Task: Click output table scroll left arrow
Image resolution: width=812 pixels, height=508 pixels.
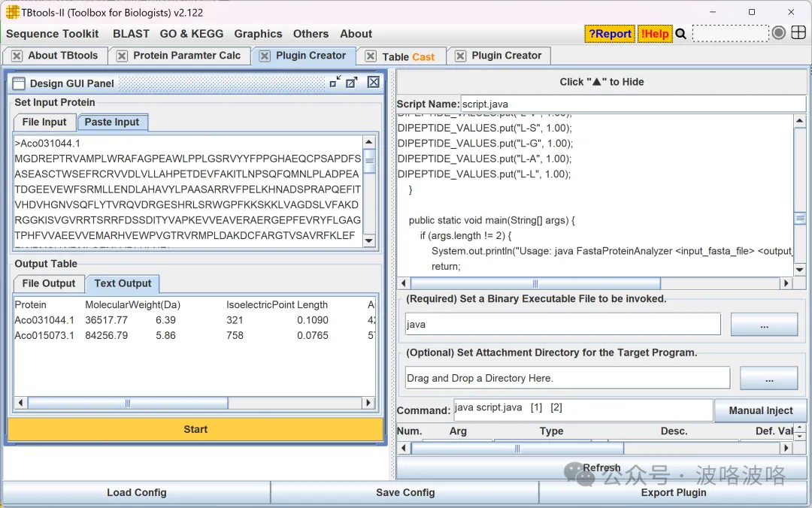Action: [x=20, y=403]
